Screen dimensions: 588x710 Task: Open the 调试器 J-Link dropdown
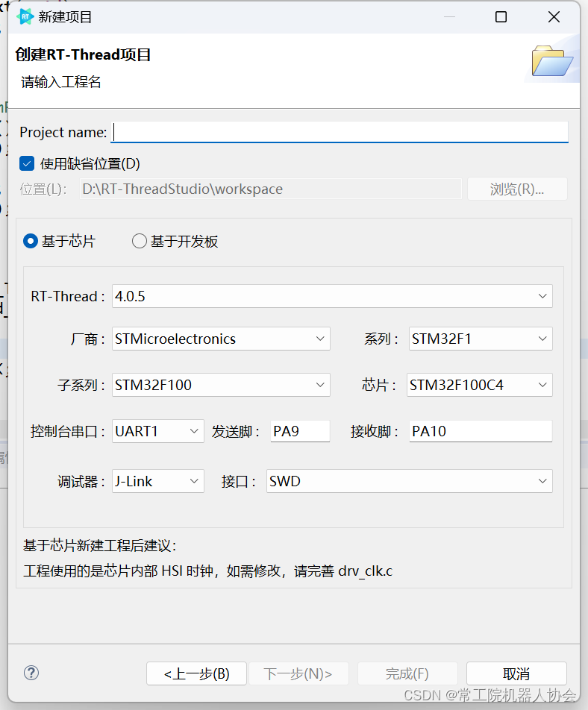(x=158, y=481)
